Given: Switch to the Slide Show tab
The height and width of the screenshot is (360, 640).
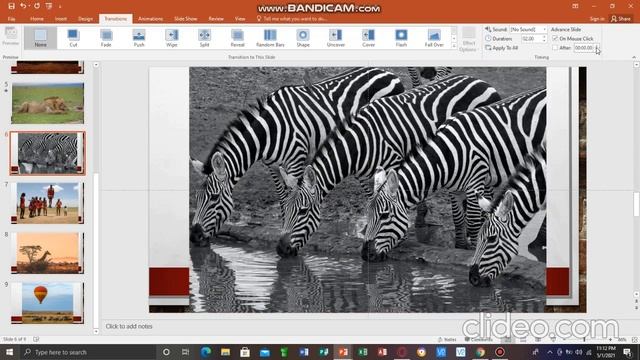Looking at the screenshot, I should [185, 19].
